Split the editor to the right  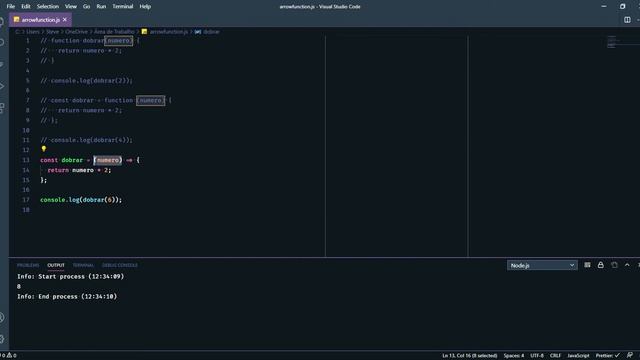pyautogui.click(x=627, y=20)
